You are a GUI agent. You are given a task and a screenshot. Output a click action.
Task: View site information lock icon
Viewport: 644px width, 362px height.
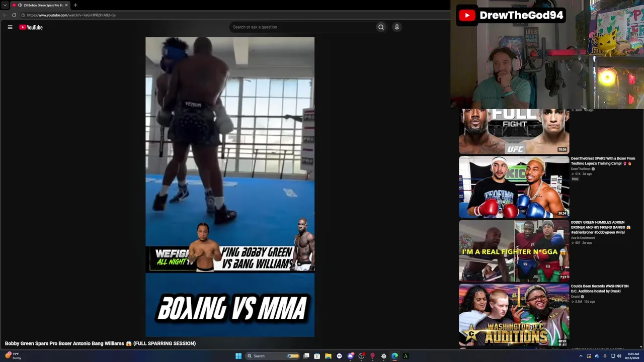[23, 15]
